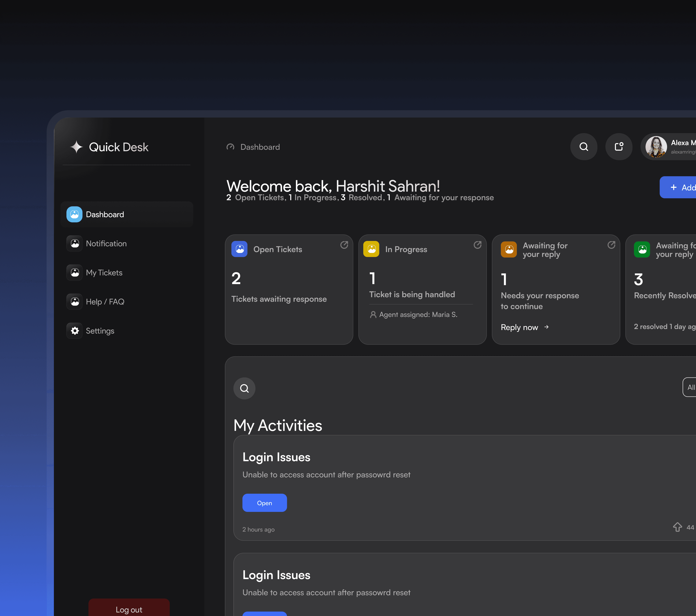Go to Notification in sidebar
This screenshot has width=696, height=616.
[106, 244]
